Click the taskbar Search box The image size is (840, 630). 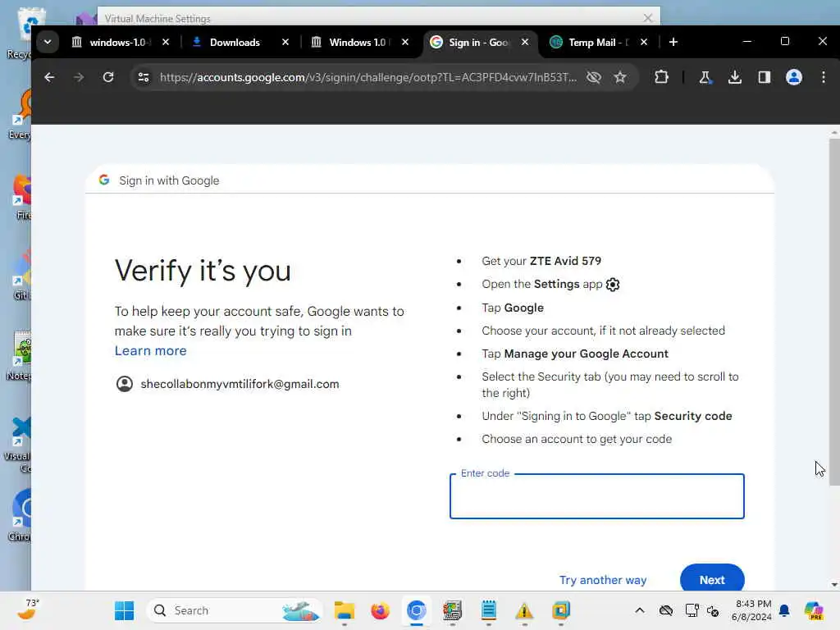[x=234, y=610]
